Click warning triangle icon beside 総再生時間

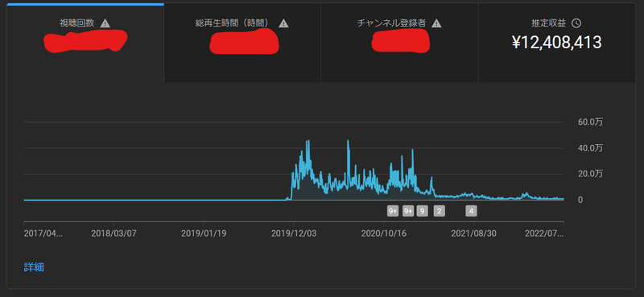click(x=283, y=23)
